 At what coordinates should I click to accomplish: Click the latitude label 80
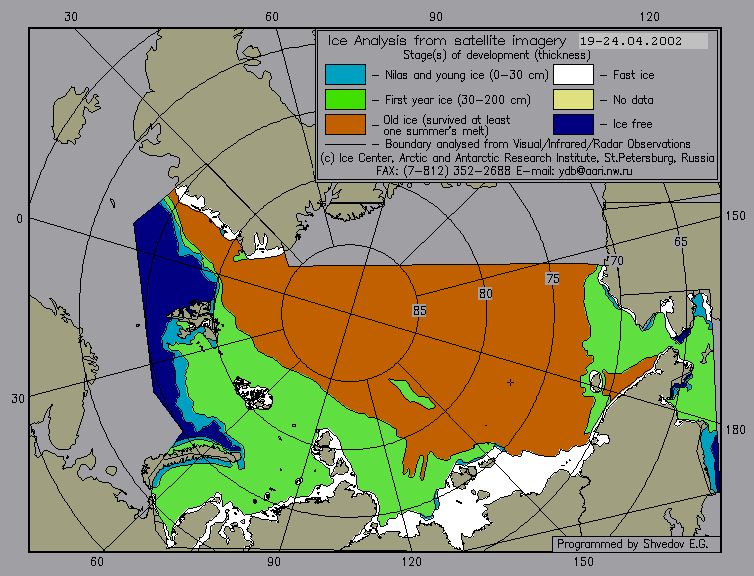click(485, 293)
